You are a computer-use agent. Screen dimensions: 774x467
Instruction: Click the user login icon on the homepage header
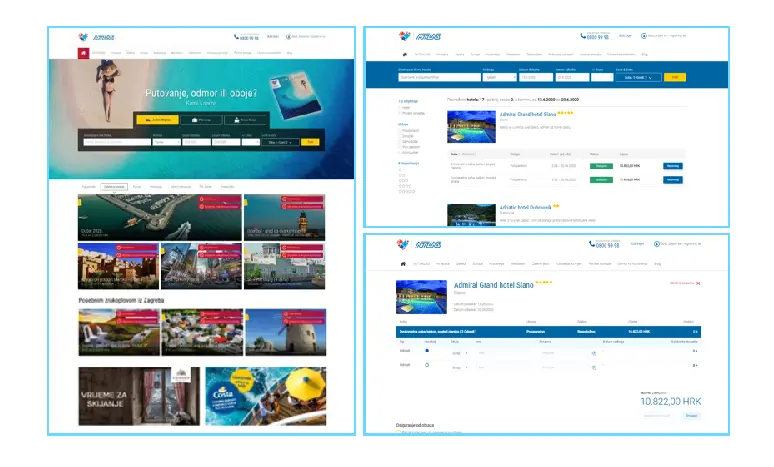click(288, 37)
